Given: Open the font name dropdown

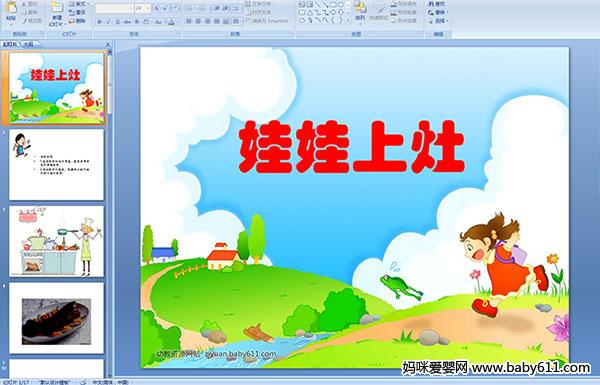Looking at the screenshot, I should 114,8.
